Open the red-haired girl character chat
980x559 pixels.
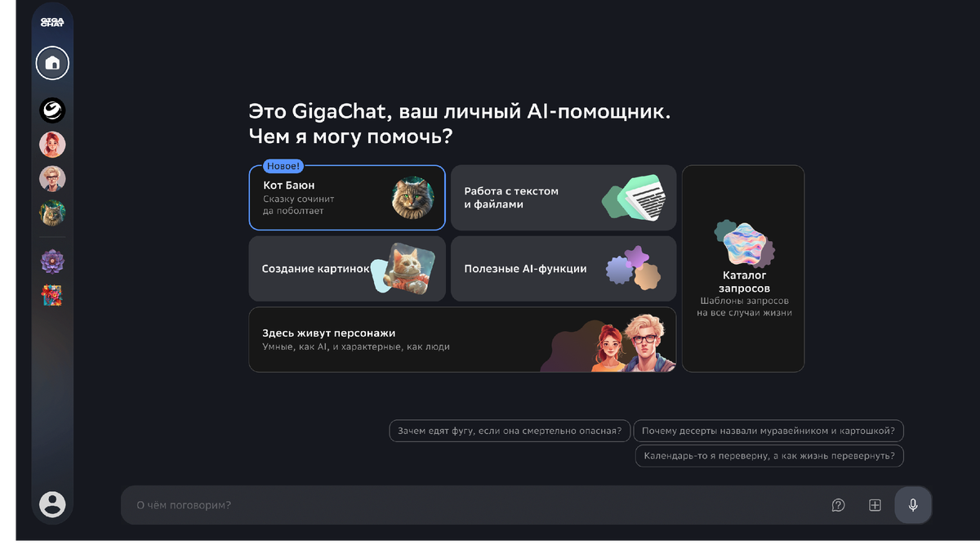tap(52, 145)
